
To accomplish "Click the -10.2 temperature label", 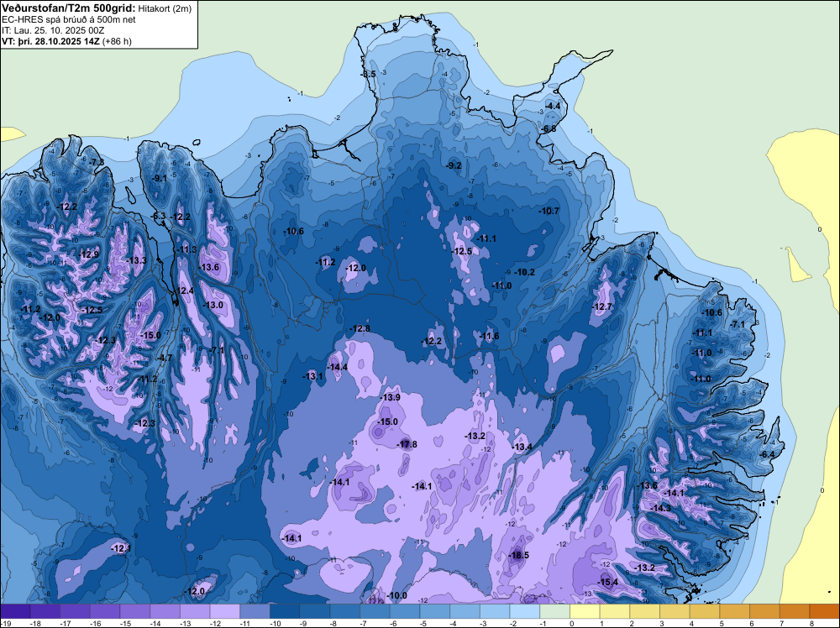I will pyautogui.click(x=524, y=272).
